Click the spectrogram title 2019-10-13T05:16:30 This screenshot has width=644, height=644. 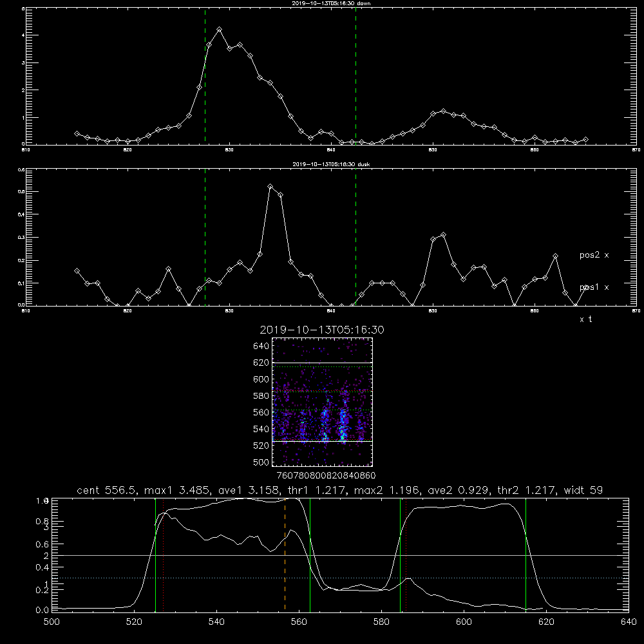pyautogui.click(x=322, y=330)
